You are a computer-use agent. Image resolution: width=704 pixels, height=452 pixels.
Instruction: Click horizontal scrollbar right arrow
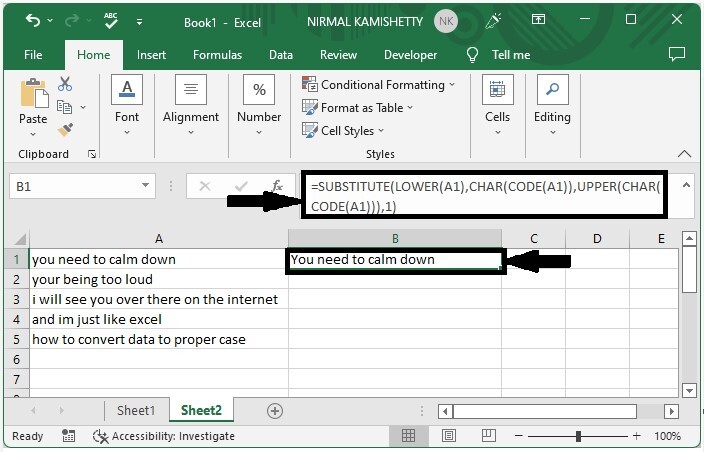671,411
